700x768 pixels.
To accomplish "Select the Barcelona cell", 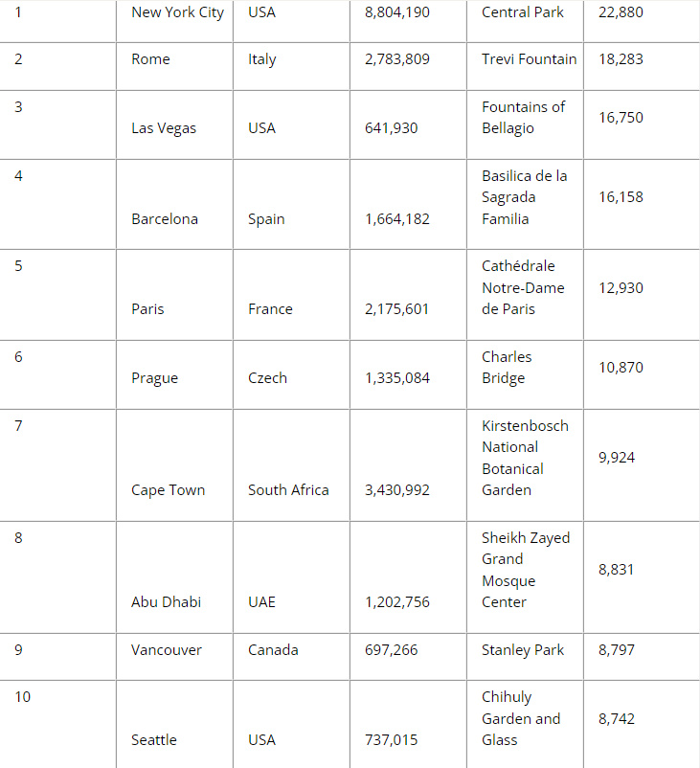I will click(165, 219).
